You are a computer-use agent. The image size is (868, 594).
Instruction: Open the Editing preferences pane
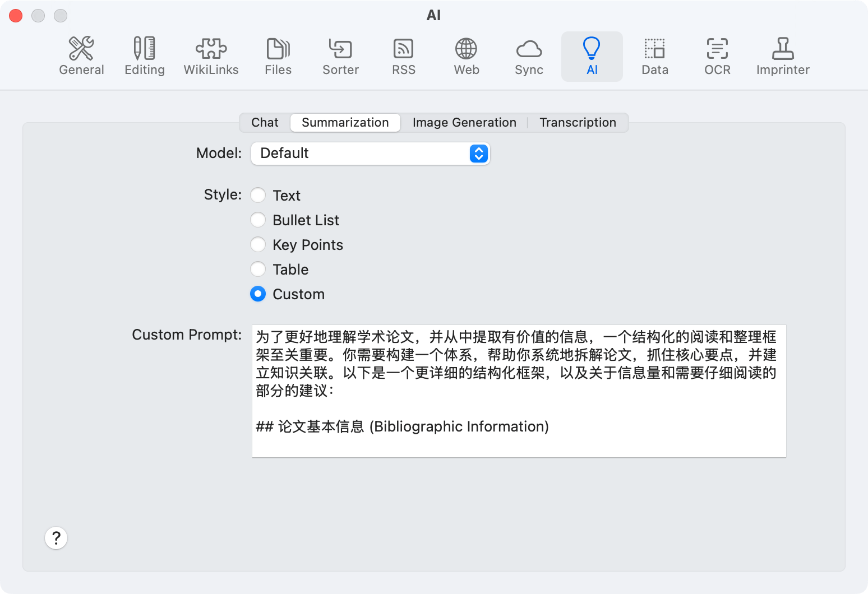click(x=145, y=56)
